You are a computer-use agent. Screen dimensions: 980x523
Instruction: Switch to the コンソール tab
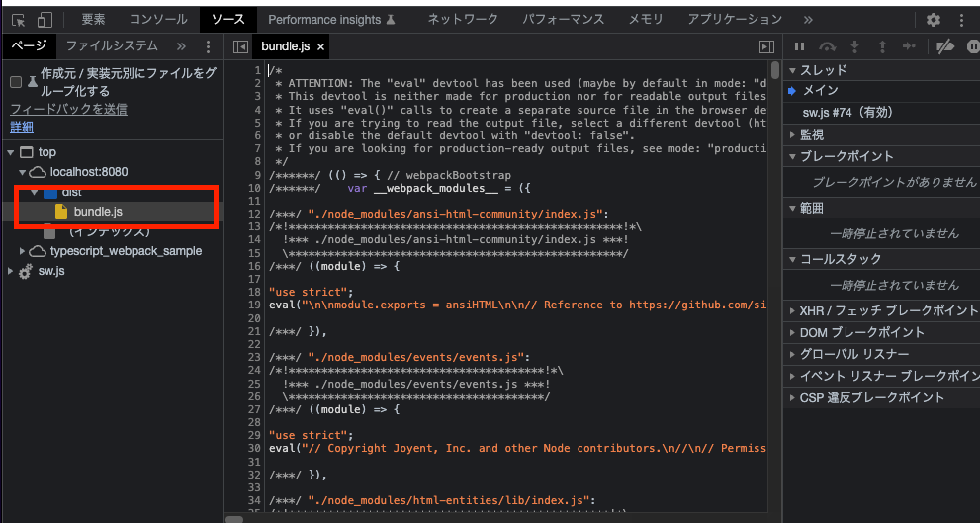[x=158, y=20]
